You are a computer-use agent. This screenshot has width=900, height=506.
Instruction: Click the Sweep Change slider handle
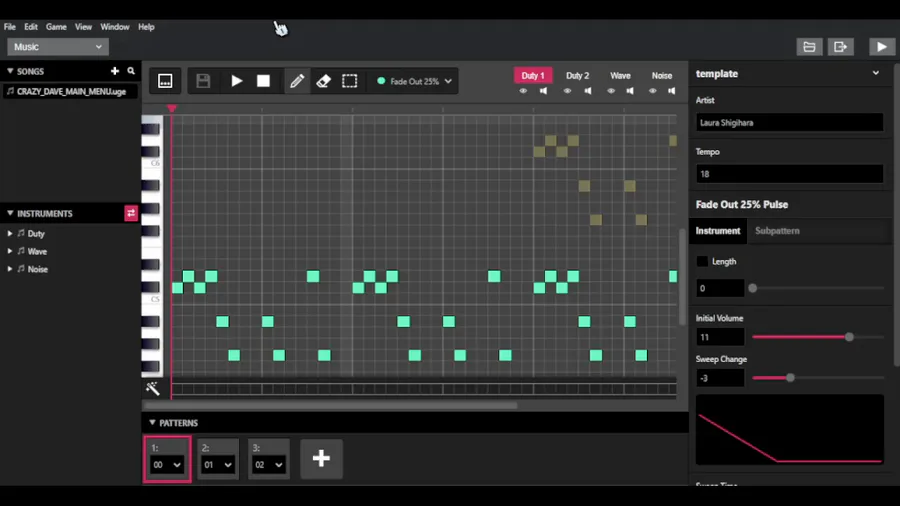pyautogui.click(x=790, y=378)
